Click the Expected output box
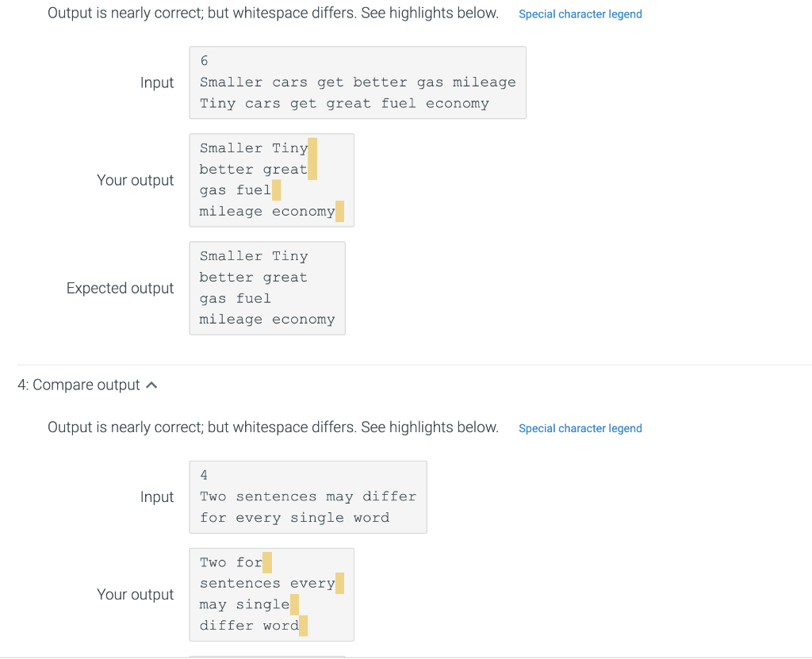The image size is (812, 659). tap(266, 287)
